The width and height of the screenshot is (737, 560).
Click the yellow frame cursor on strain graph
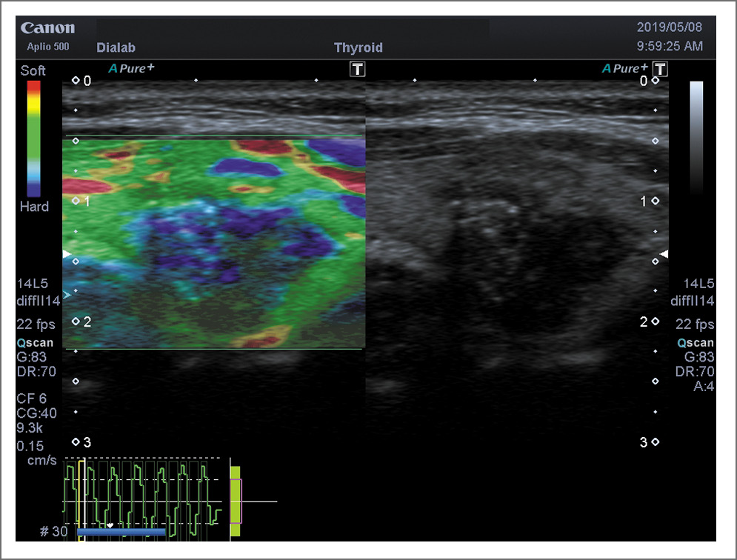[x=82, y=499]
